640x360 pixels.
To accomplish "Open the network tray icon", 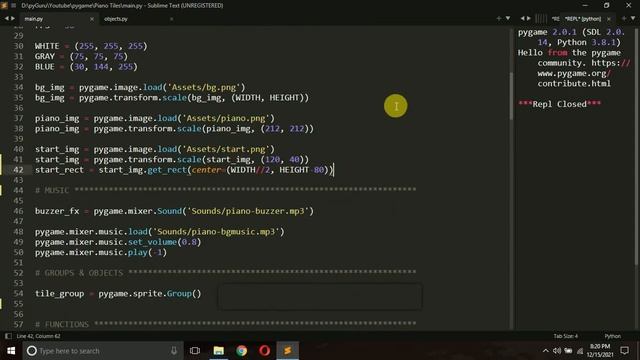I will click(x=580, y=351).
